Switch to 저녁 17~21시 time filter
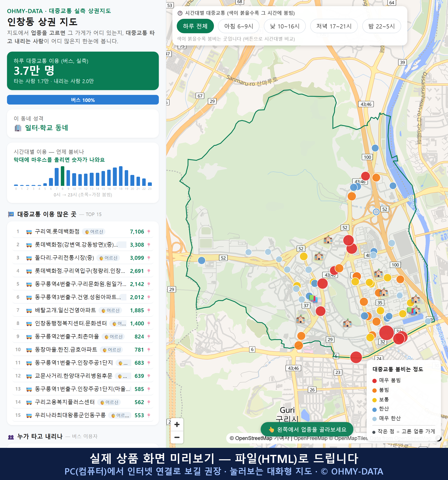Viewport: 448px width, 480px height. (334, 26)
